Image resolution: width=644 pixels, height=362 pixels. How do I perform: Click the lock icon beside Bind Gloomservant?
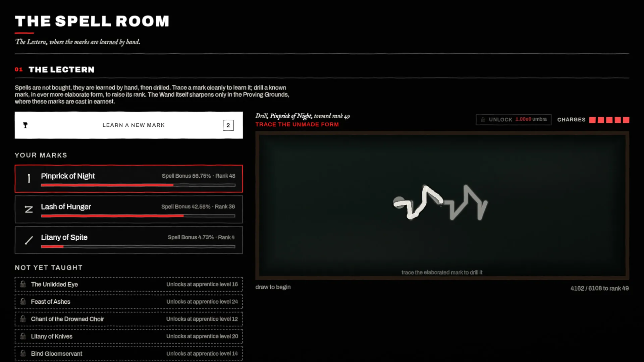coord(23,353)
